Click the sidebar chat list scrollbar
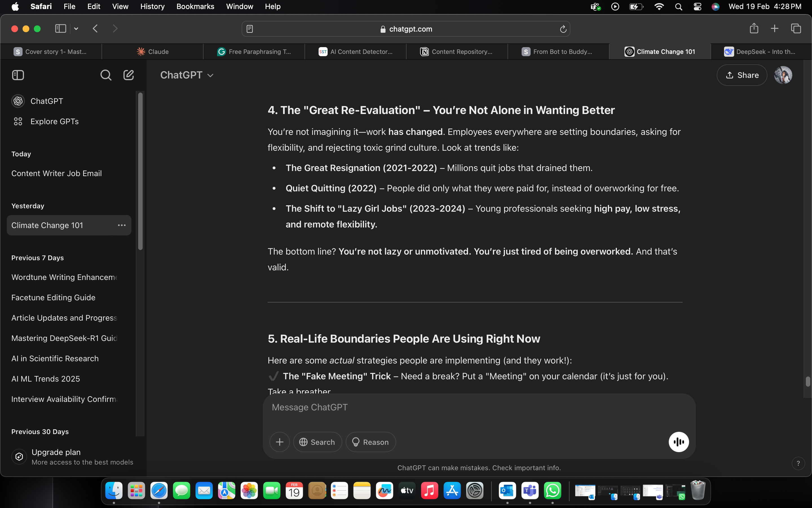 coord(140,171)
